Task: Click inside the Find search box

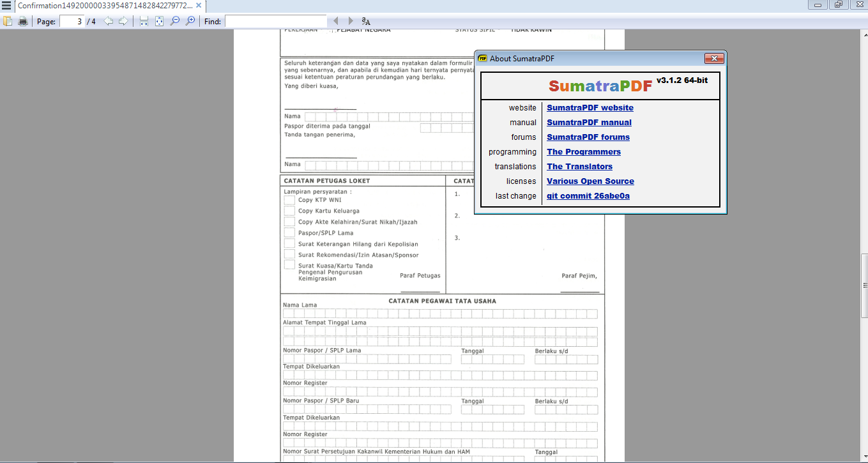Action: coord(275,21)
